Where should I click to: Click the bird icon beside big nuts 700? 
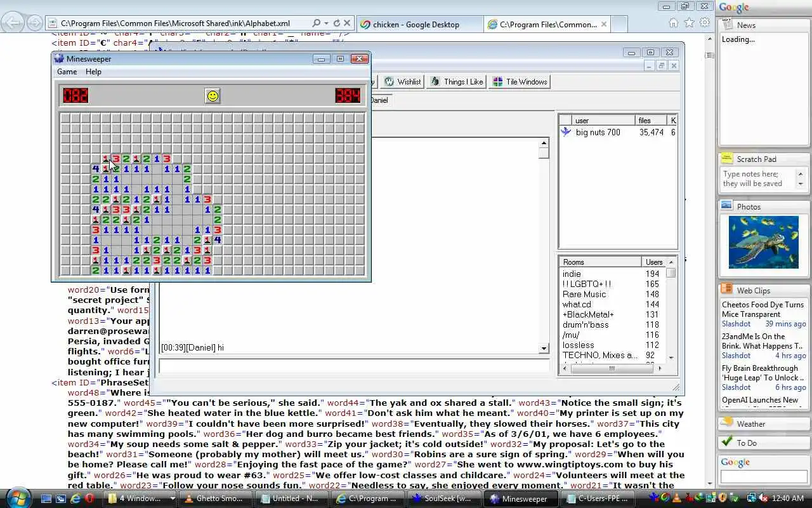(x=566, y=132)
